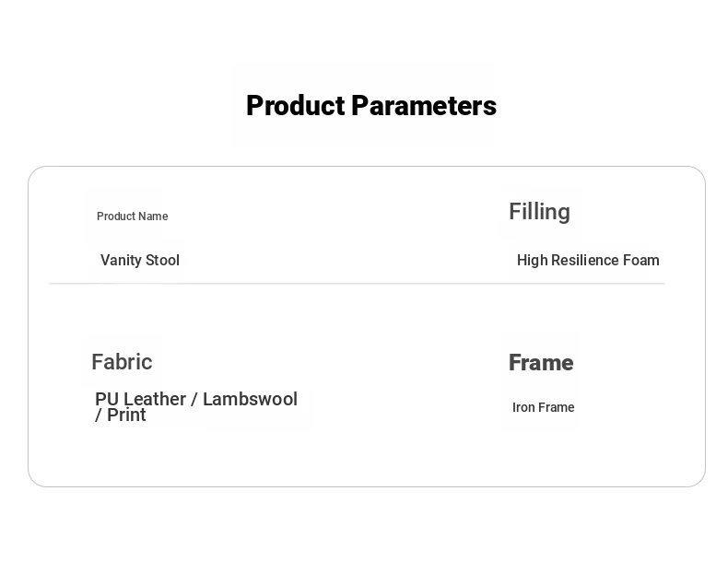Click the Iron Frame value
728x573 pixels.
click(543, 407)
